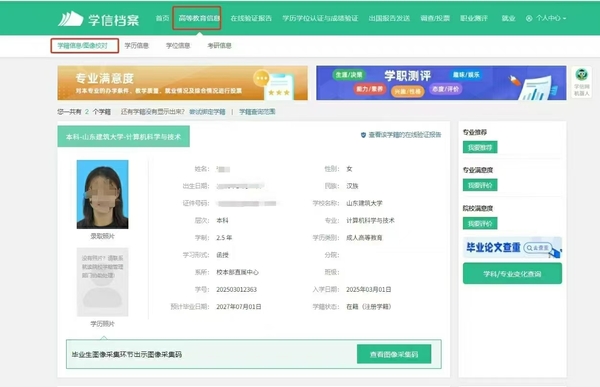
Task: Click the 学科/专业变化查询 button
Action: click(x=512, y=274)
